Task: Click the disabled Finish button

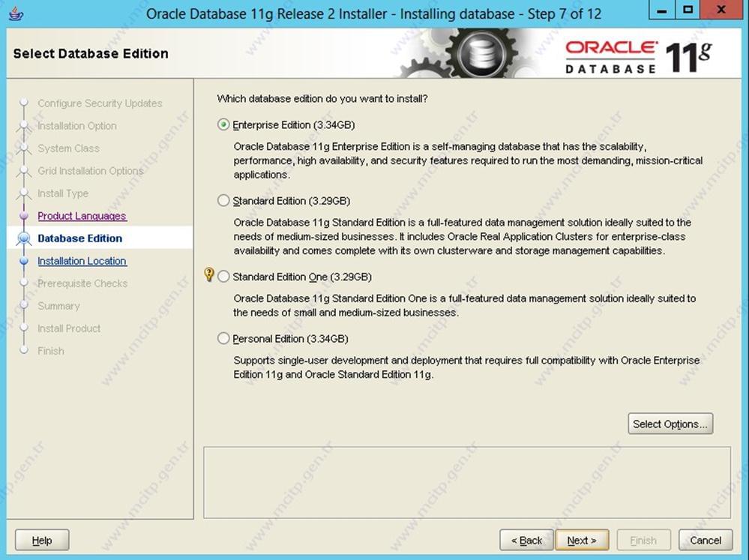Action: pos(643,541)
